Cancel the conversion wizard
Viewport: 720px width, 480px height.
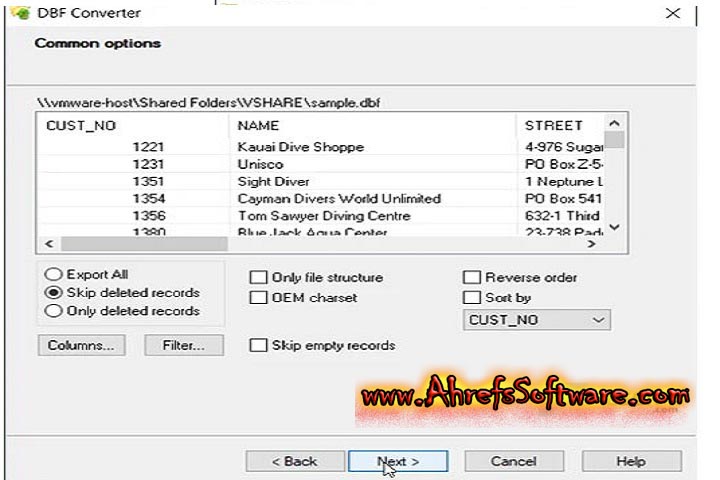(x=514, y=461)
